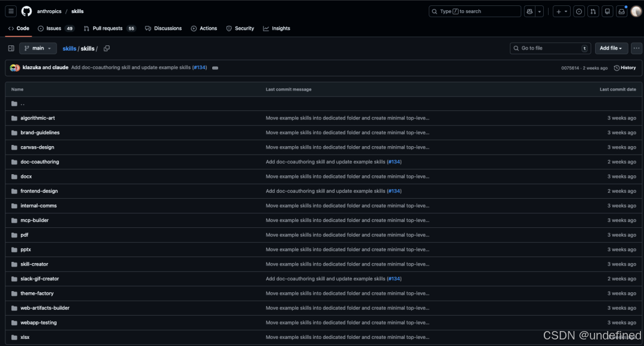644x346 pixels.
Task: Open the slack-gif-creator folder
Action: pyautogui.click(x=39, y=279)
